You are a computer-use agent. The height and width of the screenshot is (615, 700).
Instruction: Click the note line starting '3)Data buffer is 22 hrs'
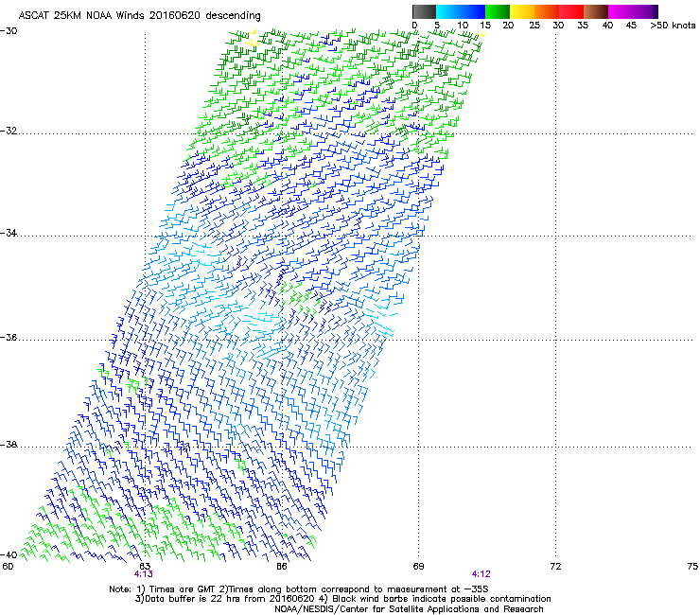342,599
